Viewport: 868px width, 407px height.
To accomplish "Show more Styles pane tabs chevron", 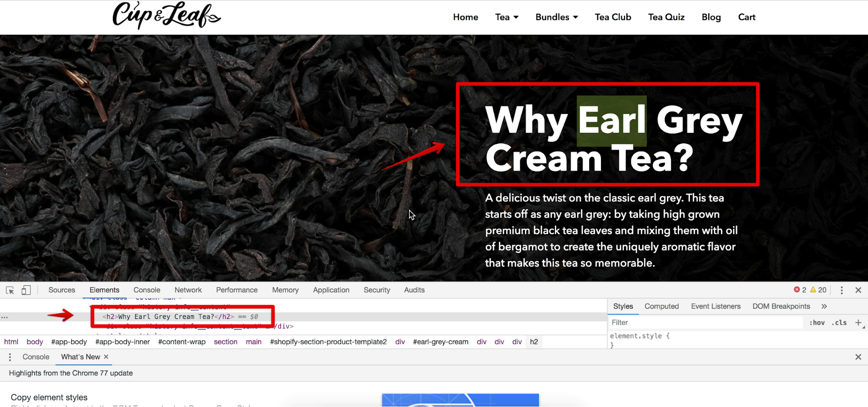I will [824, 306].
